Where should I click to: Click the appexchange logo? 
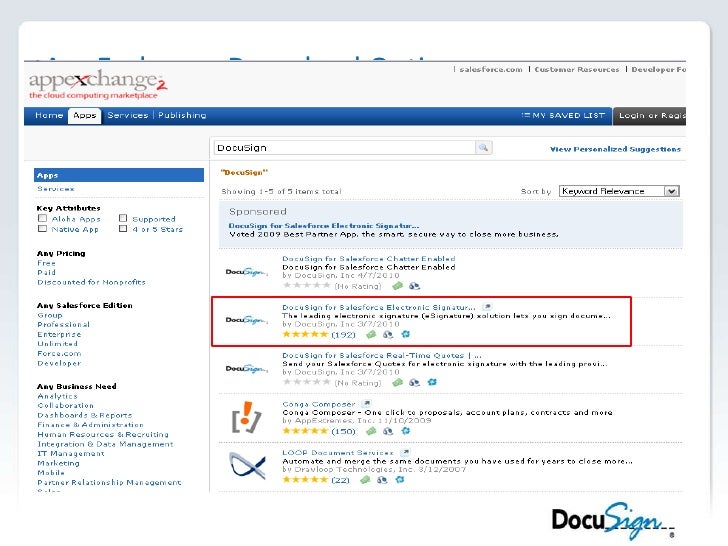(98, 84)
